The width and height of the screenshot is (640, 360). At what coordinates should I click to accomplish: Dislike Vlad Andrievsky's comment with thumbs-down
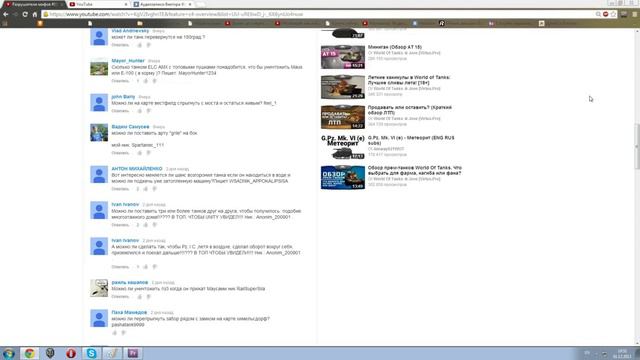pos(149,45)
